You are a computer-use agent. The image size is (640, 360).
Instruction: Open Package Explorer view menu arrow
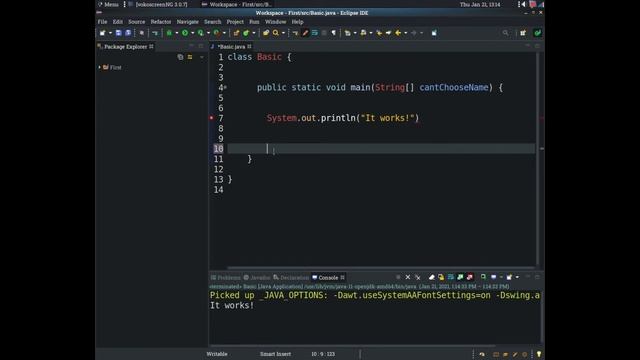(x=202, y=57)
